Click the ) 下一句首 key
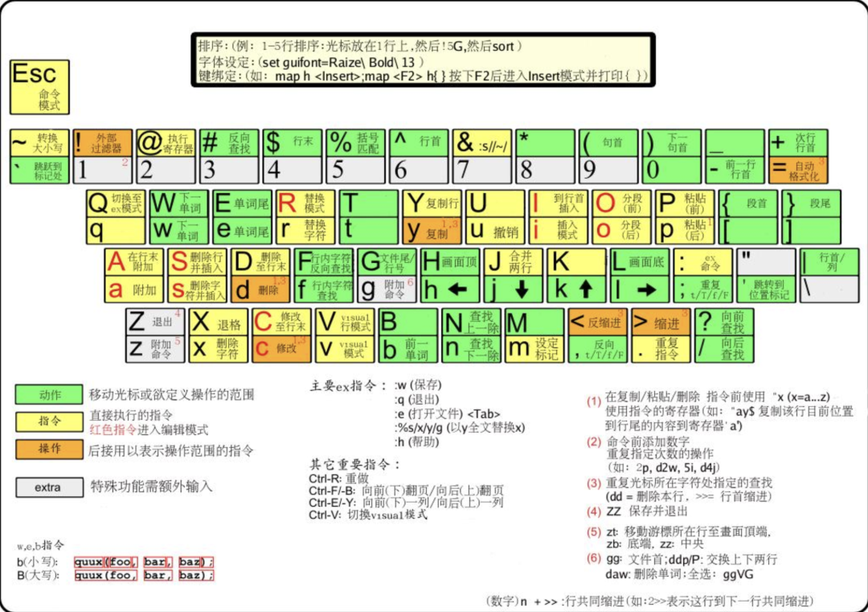Screen dimensions: 868x612 click(x=671, y=143)
